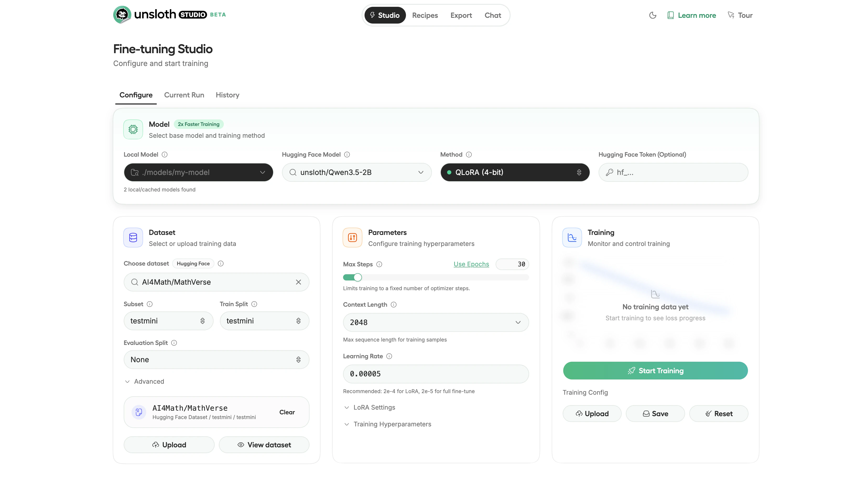Switch to Use Epochs mode
This screenshot has width=868, height=484.
tap(471, 265)
